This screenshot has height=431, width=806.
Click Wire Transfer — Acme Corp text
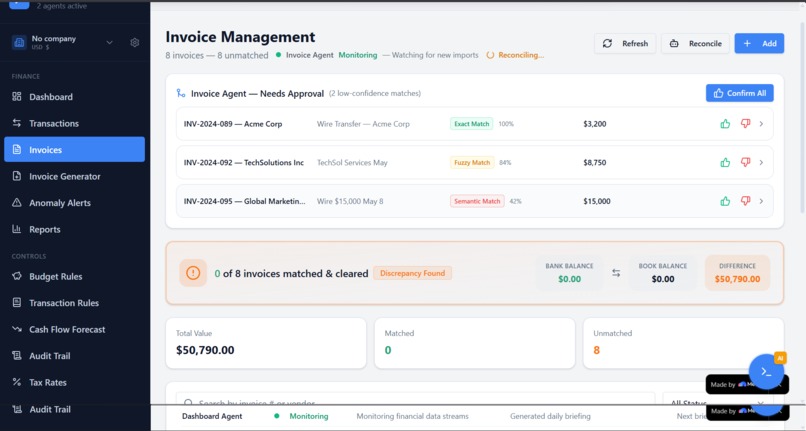point(363,124)
